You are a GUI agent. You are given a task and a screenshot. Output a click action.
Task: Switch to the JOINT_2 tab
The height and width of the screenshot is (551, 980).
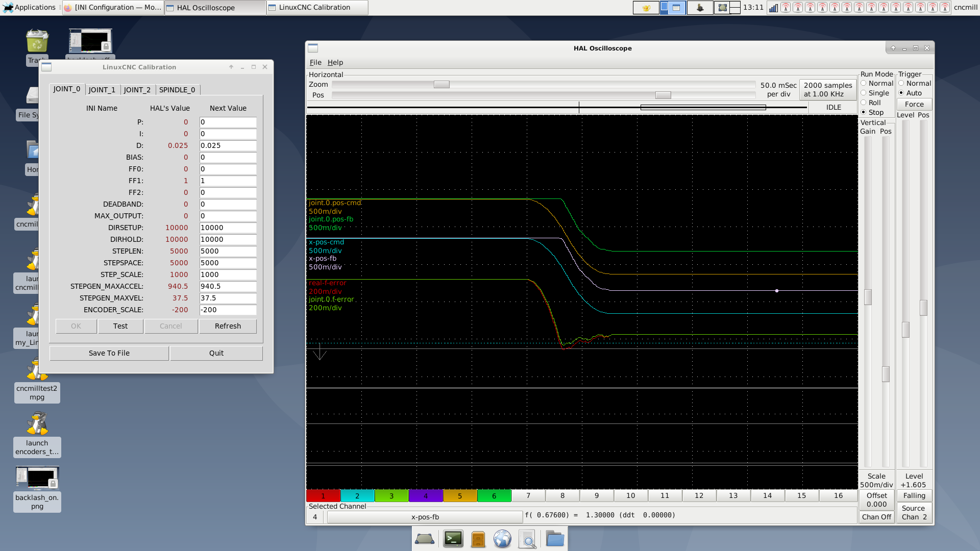click(x=137, y=90)
